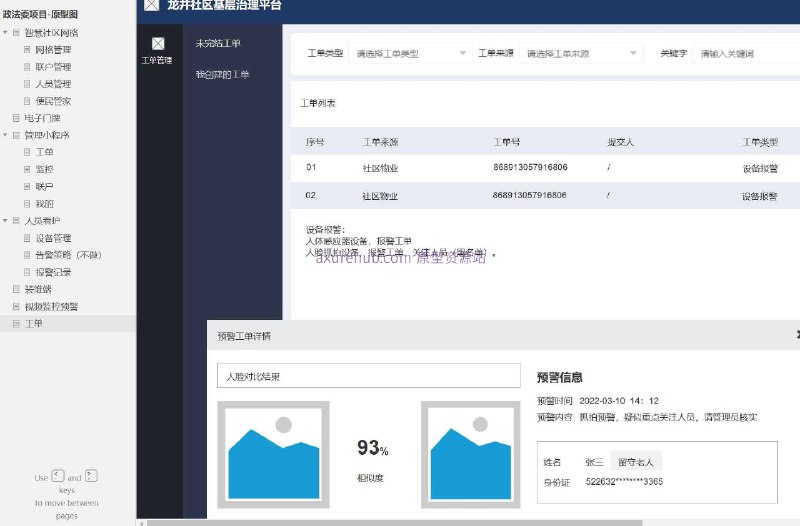
Task: Open the 网格管理 page
Action: [54, 50]
